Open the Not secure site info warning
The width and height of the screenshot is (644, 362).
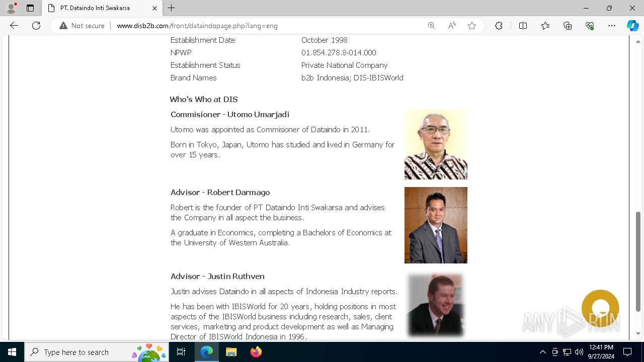(82, 26)
